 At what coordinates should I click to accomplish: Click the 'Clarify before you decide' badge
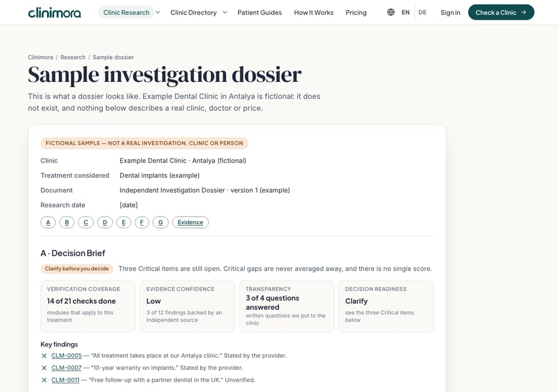click(77, 268)
